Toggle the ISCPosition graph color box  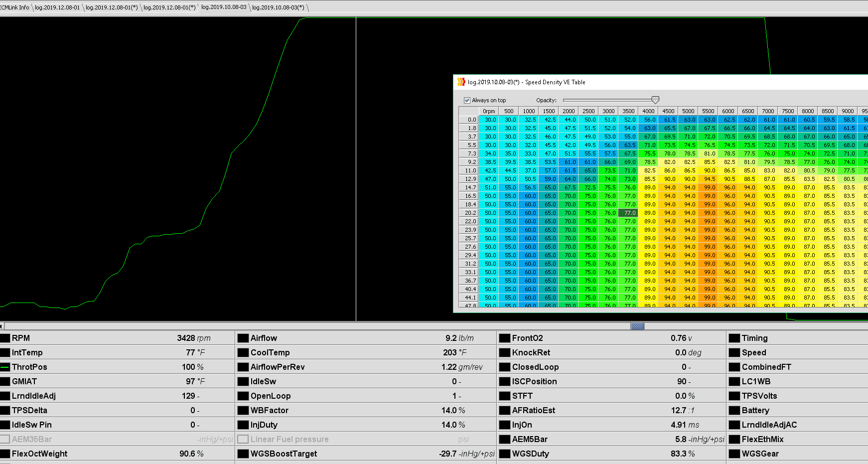click(505, 381)
